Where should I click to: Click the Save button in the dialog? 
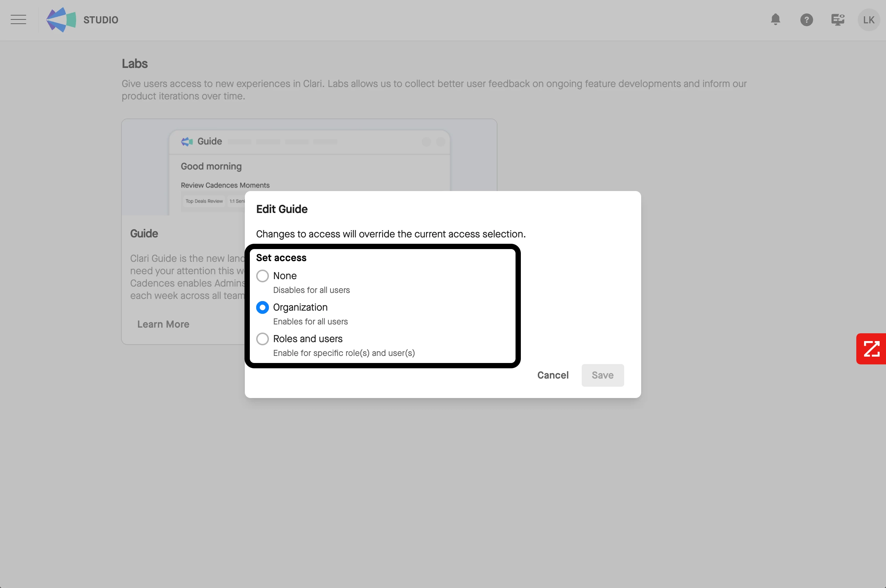point(602,375)
